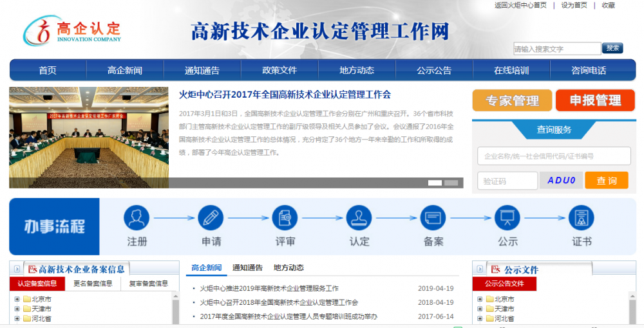Switch to the 通知通告 news tab
Screen dimensions: 644x328
tap(247, 268)
